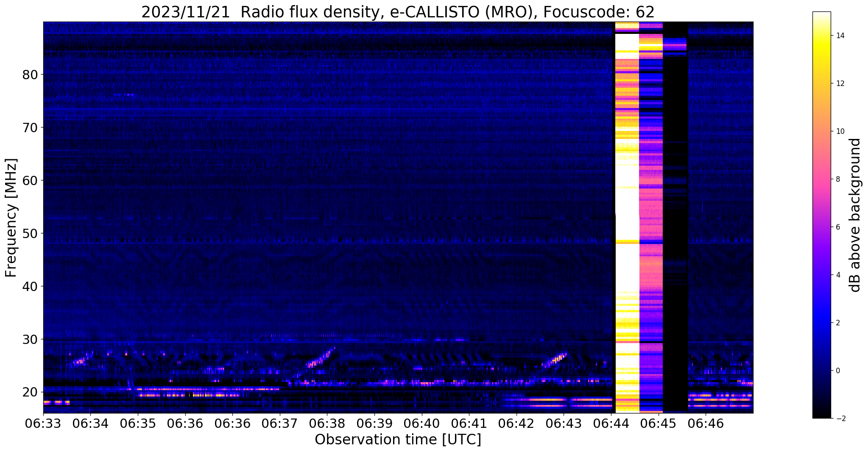This screenshot has width=868, height=452.
Task: Click the color scale bar gradient
Action: (821, 215)
